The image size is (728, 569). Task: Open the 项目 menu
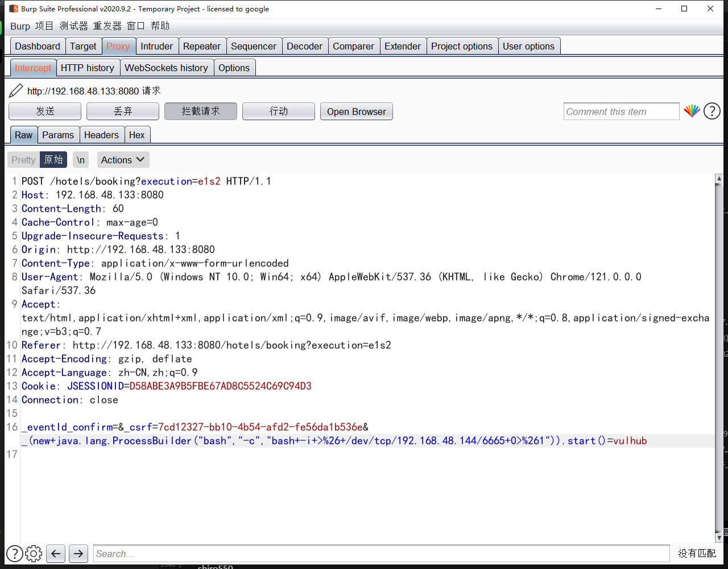point(44,26)
